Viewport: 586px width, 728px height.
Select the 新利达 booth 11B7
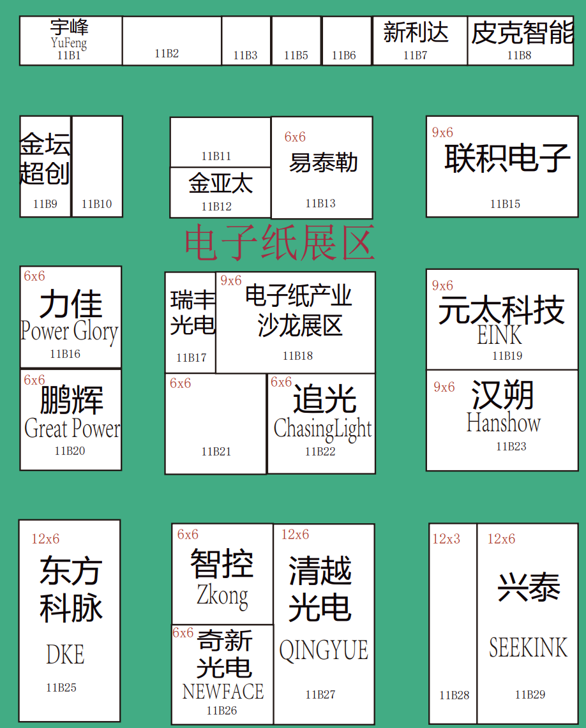(420, 41)
